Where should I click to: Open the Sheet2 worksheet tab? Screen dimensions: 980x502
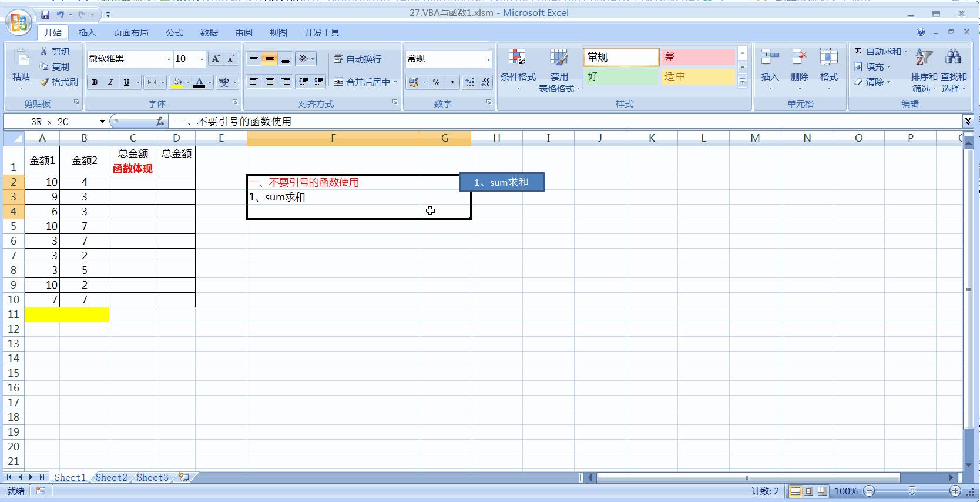111,477
